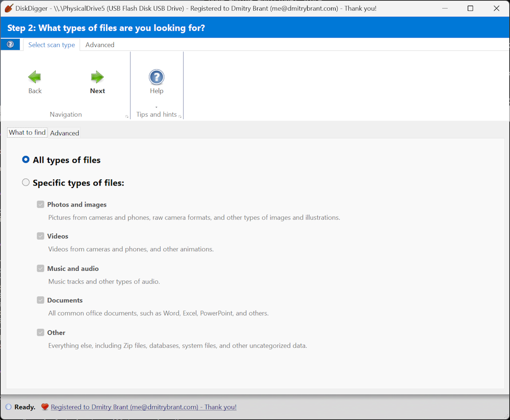Open the Advanced tab beside What to find

pos(64,133)
